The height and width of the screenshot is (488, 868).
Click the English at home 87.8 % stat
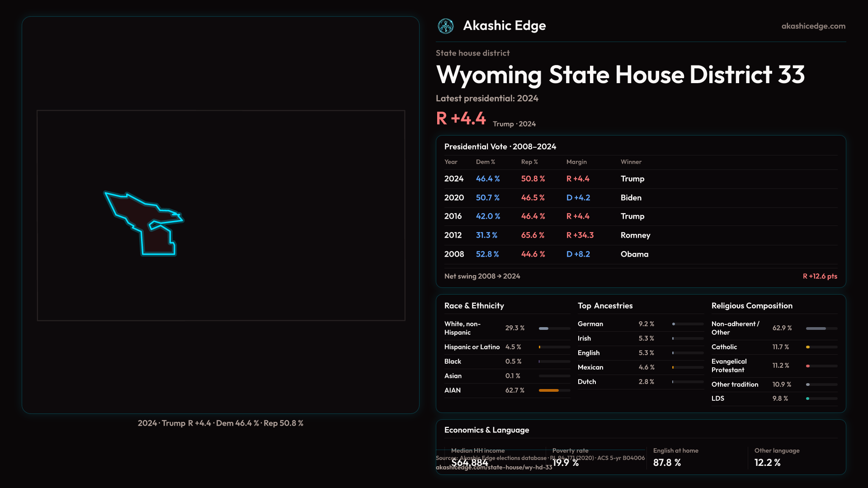pos(667,463)
